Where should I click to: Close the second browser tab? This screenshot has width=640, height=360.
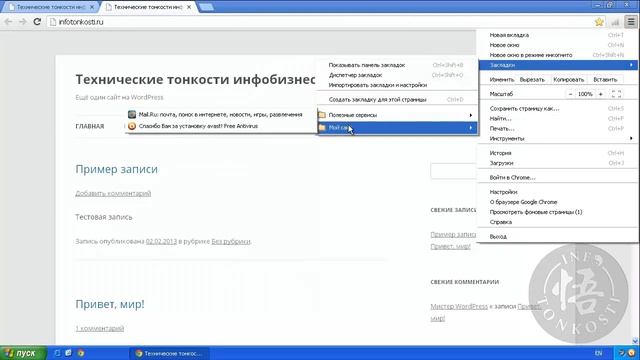point(189,7)
